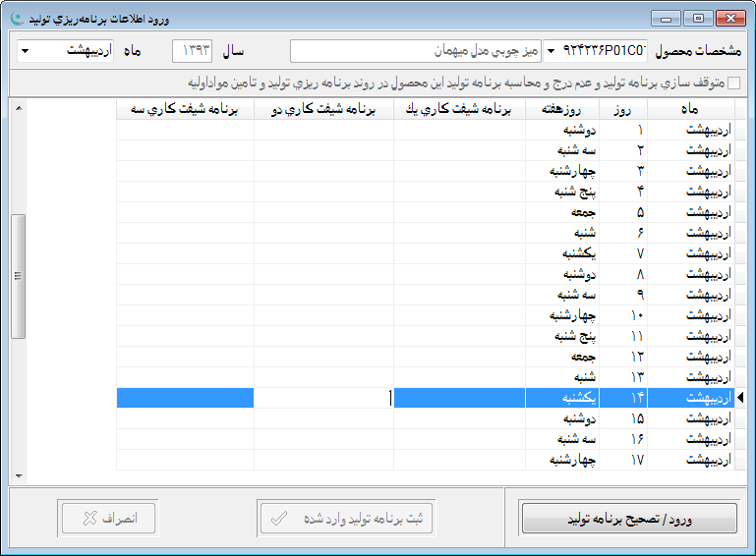
Task: Click the سال year input field
Action: 193,51
